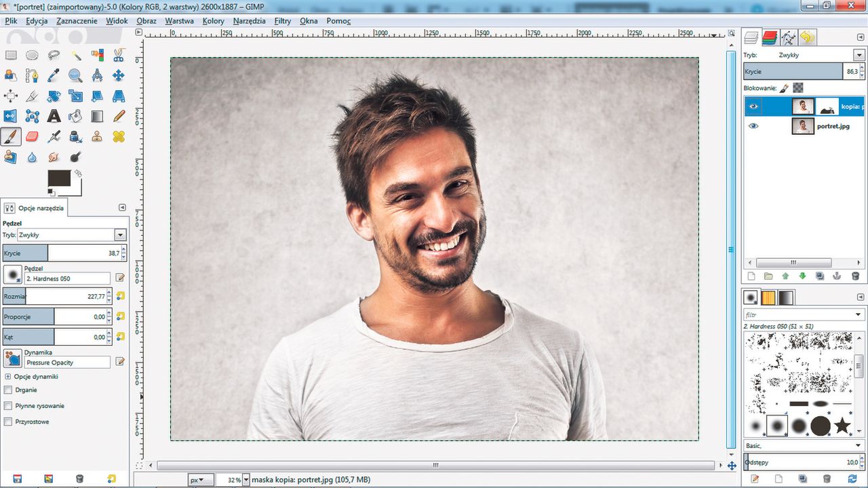Select the Eraser tool
Image resolution: width=868 pixels, height=488 pixels.
[x=32, y=136]
